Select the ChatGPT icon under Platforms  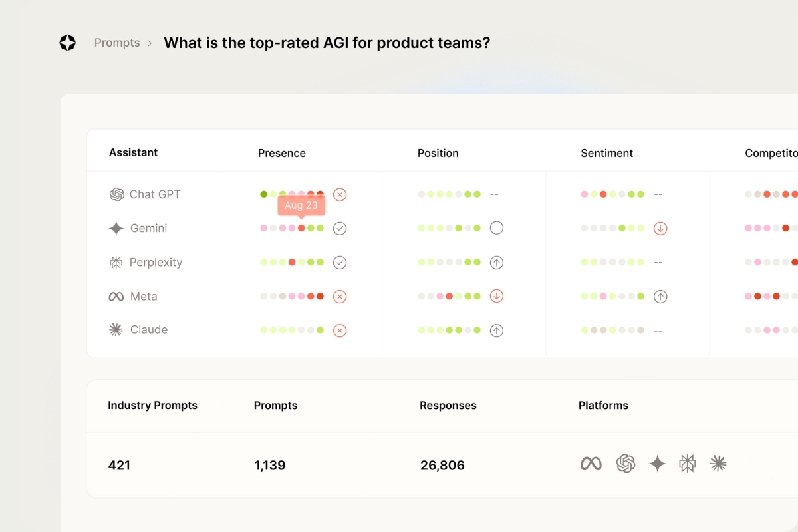pos(626,464)
